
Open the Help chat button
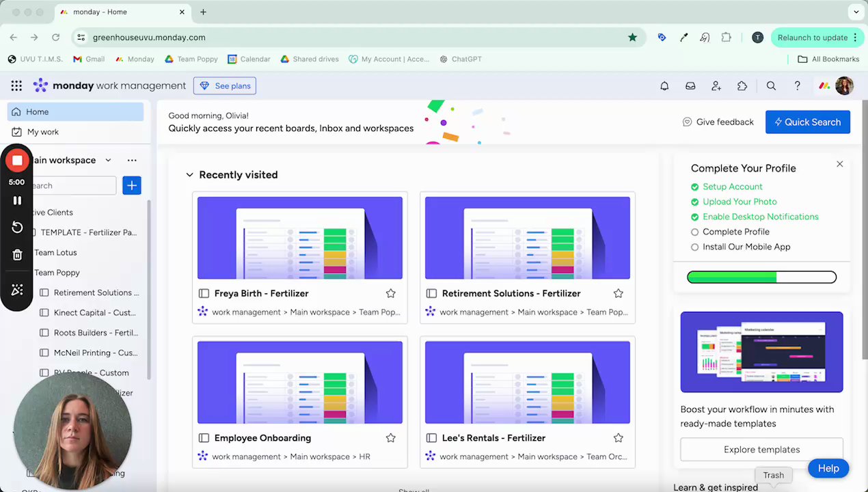point(828,468)
